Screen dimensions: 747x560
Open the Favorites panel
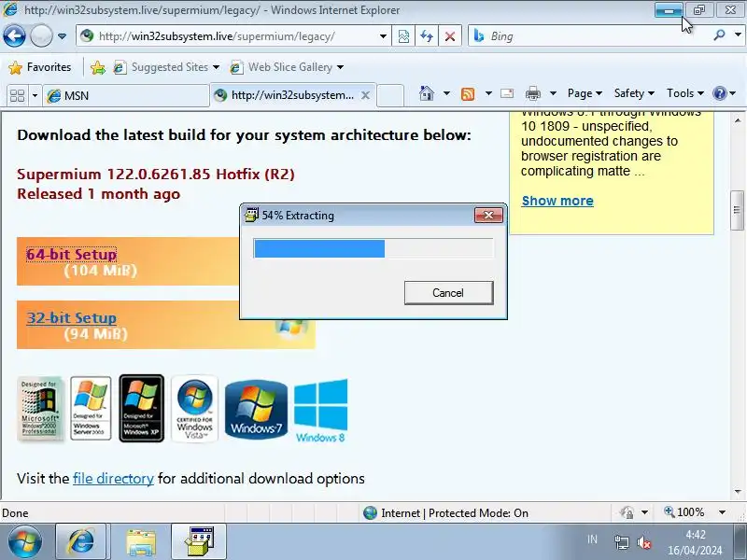click(40, 67)
